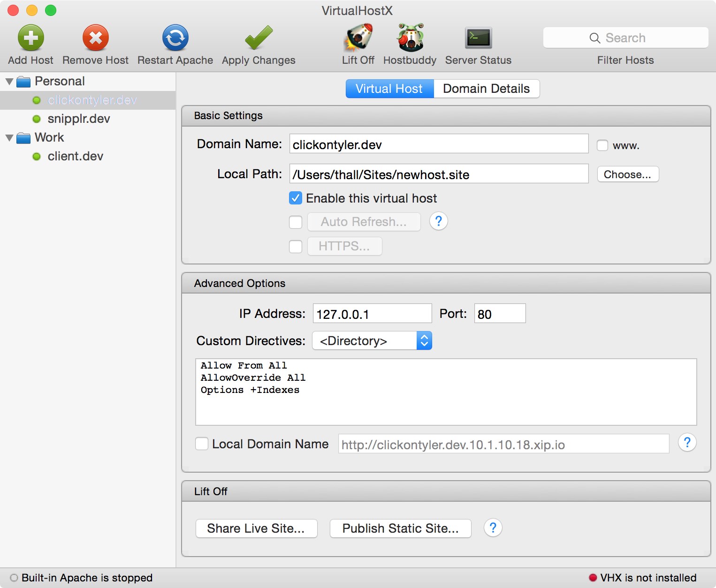Viewport: 716px width, 588px height.
Task: Click Apply Changes in the toolbar
Action: click(258, 38)
